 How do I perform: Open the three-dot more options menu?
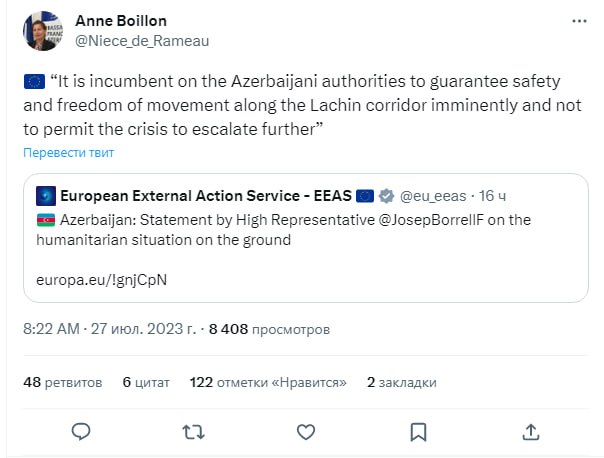(x=579, y=20)
